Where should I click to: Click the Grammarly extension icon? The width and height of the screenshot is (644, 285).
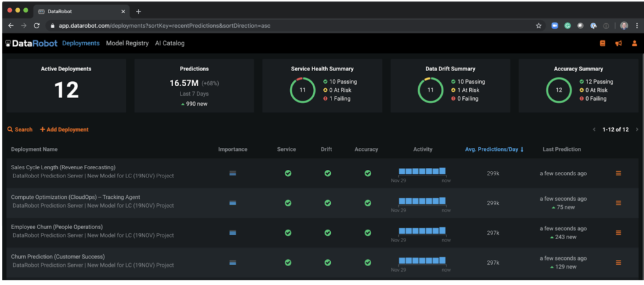tap(567, 25)
